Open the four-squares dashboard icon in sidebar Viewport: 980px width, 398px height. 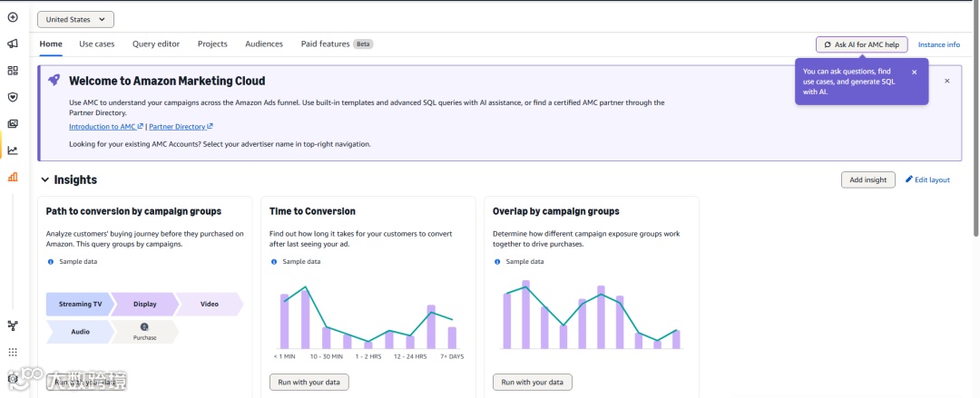13,71
